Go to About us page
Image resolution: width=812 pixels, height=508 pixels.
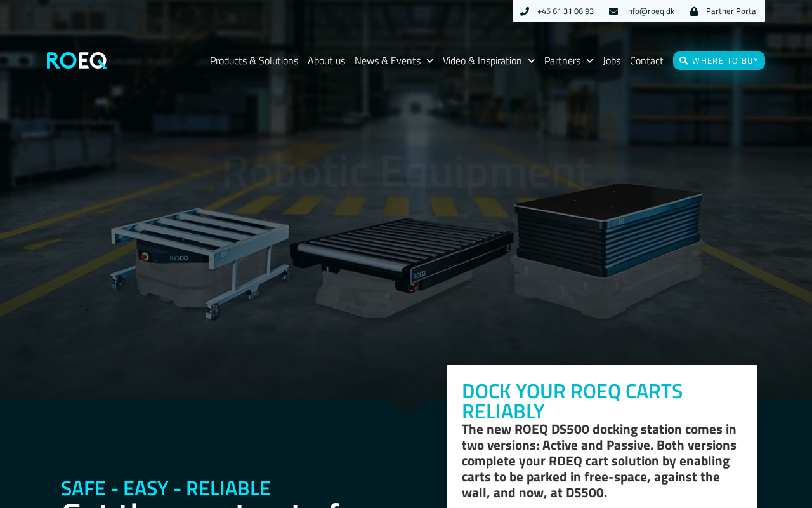326,60
